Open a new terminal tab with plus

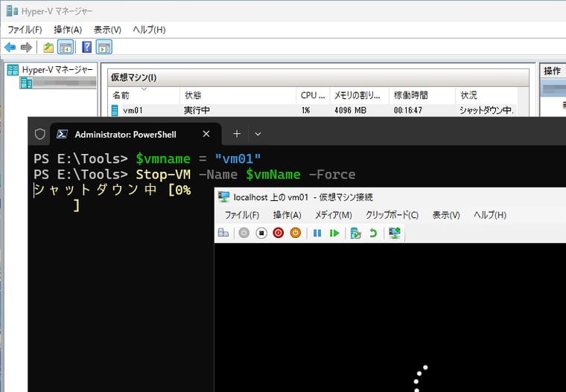coord(237,134)
